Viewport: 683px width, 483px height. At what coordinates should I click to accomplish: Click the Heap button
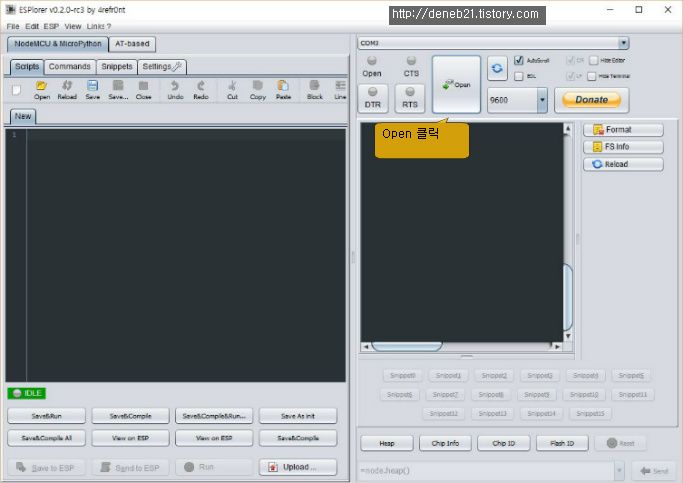point(387,443)
